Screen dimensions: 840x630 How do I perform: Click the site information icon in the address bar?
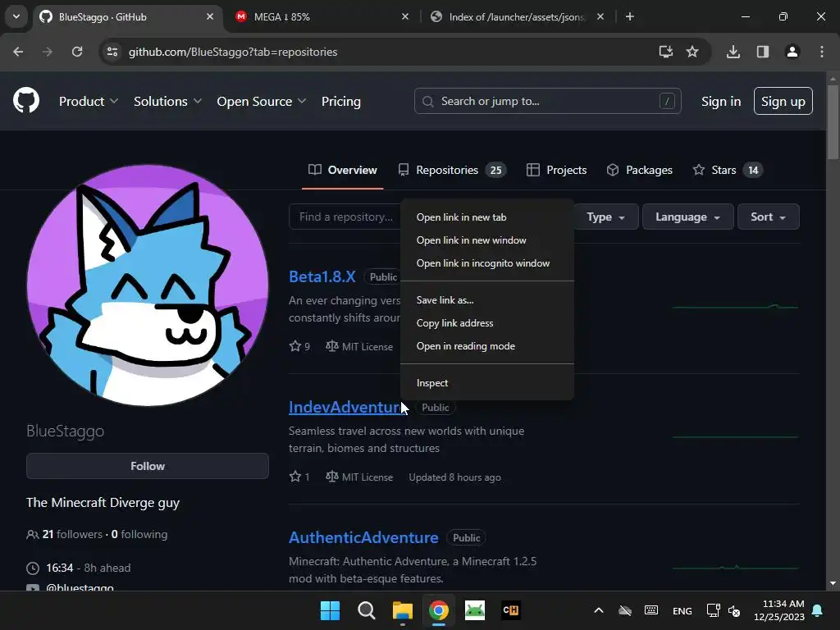coord(112,52)
